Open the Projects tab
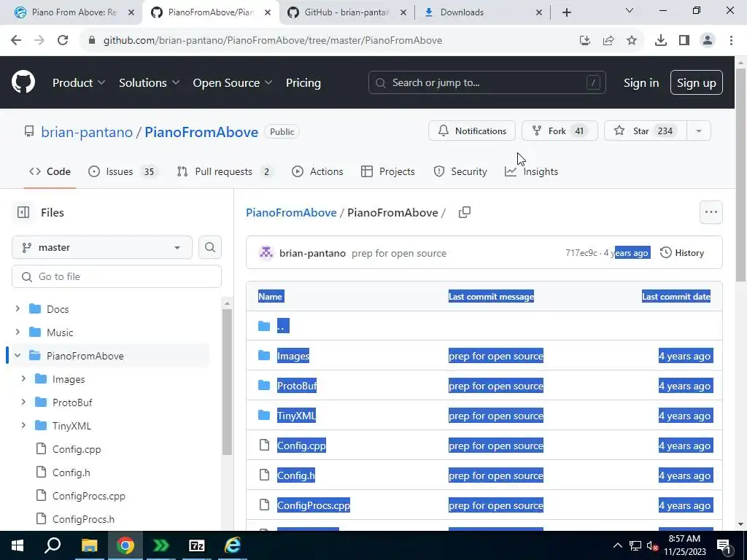The height and width of the screenshot is (560, 747). 388,171
